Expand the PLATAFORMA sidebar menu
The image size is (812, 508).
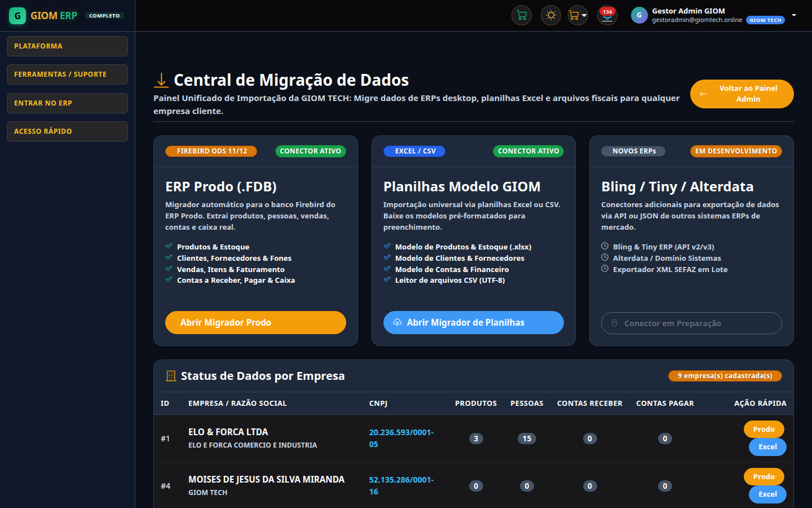coord(67,46)
